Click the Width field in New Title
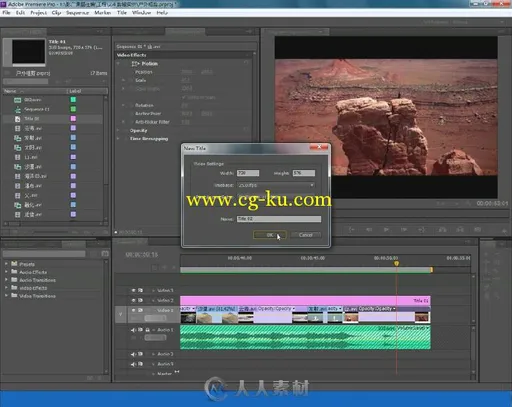 click(248, 173)
